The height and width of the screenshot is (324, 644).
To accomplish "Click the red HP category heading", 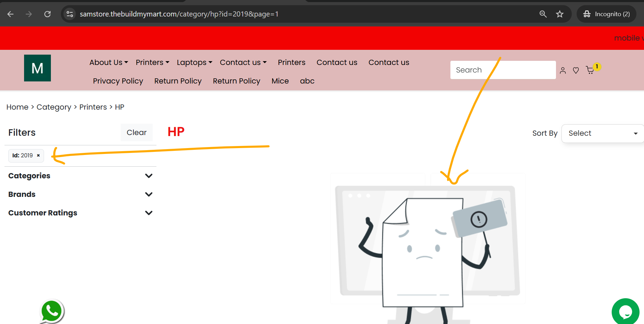I will pyautogui.click(x=176, y=132).
